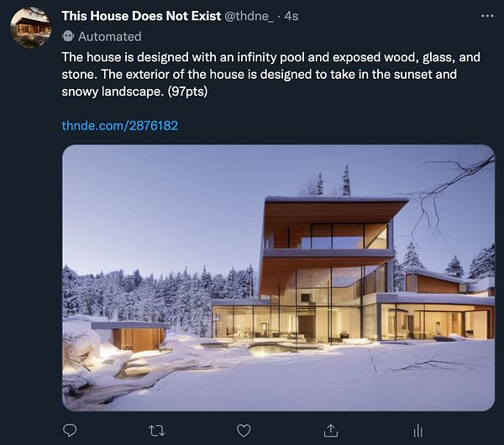504x445 pixels.
Task: Click the glowing pool in the photo
Action: point(270,349)
